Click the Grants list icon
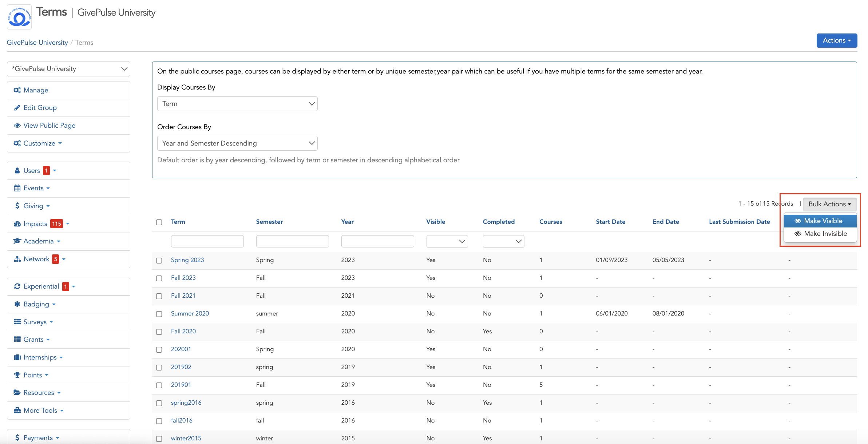 point(17,339)
